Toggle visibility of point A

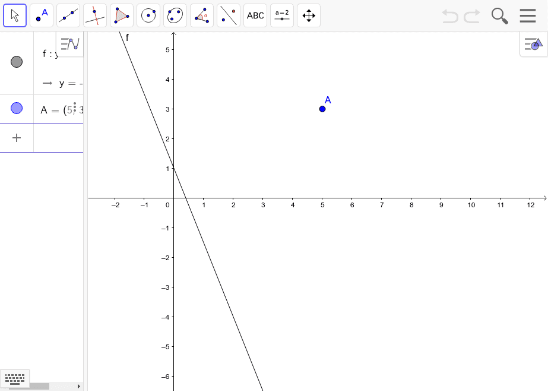click(17, 108)
